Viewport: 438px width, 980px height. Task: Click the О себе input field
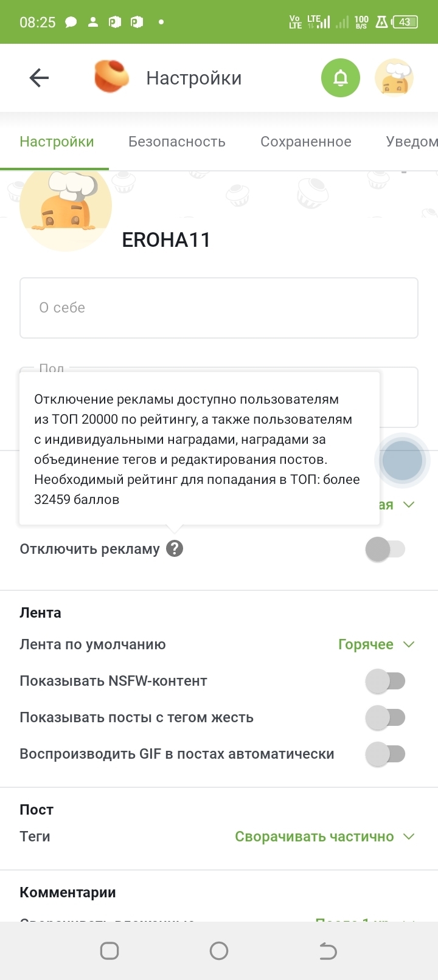click(219, 308)
